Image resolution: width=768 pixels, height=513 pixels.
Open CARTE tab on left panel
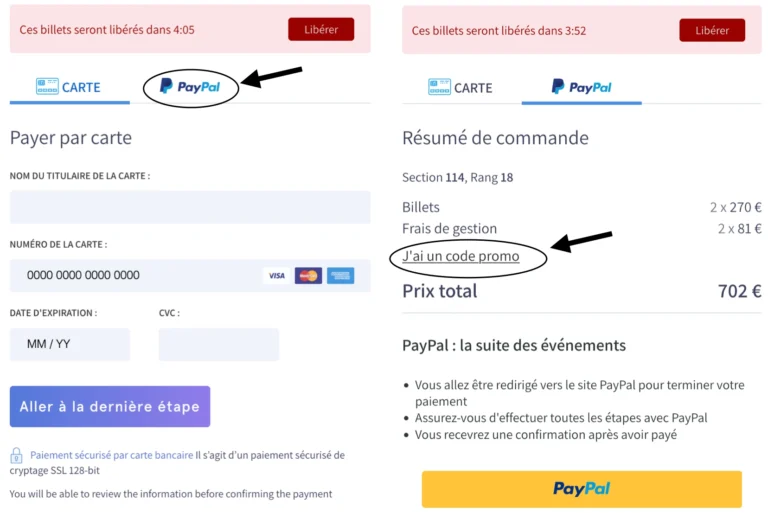point(70,87)
